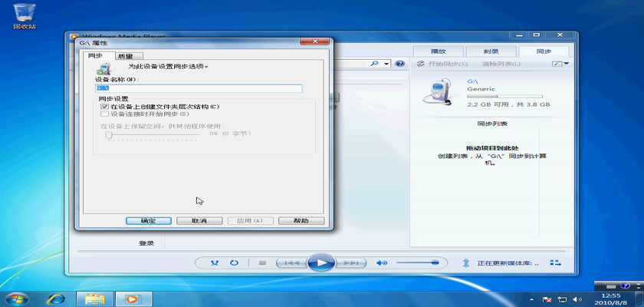Screen dimensions: 644x307
Task: Click the 确定 button
Action: 149,221
